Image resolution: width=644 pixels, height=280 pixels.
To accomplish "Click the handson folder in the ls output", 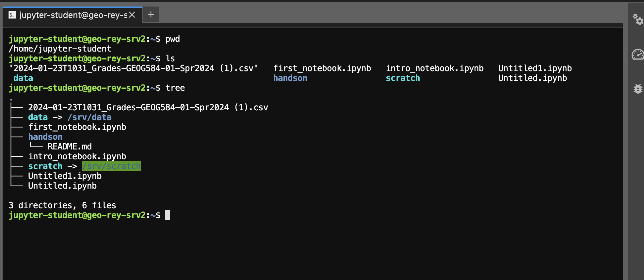I will point(290,78).
